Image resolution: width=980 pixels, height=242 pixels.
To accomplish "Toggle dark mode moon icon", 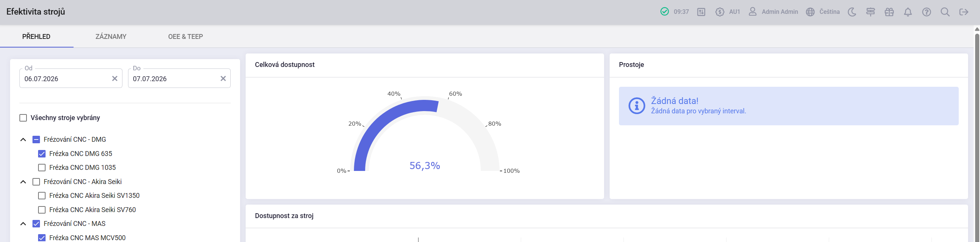I will coord(852,12).
